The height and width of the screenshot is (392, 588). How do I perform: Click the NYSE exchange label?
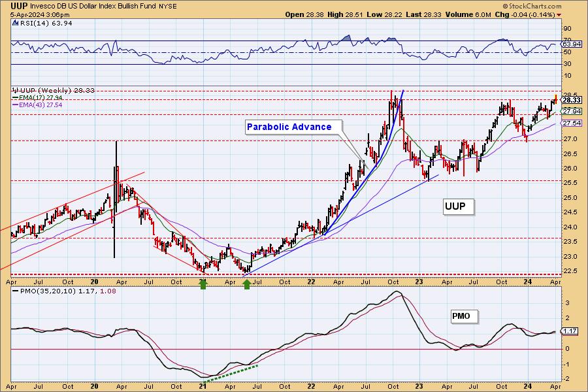point(168,7)
